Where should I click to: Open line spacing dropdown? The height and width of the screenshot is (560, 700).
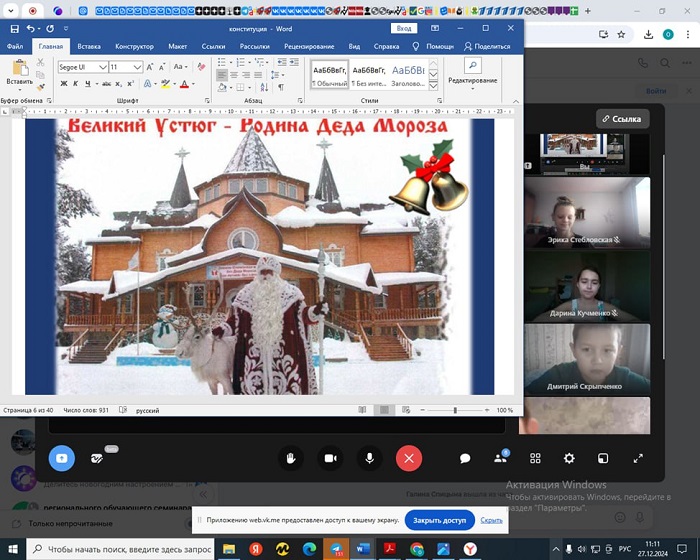pyautogui.click(x=275, y=75)
